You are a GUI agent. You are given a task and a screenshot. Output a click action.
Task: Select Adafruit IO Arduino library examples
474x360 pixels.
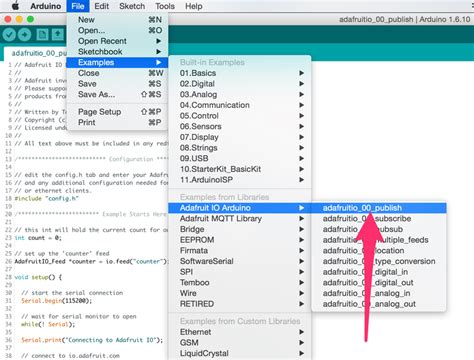pyautogui.click(x=240, y=208)
